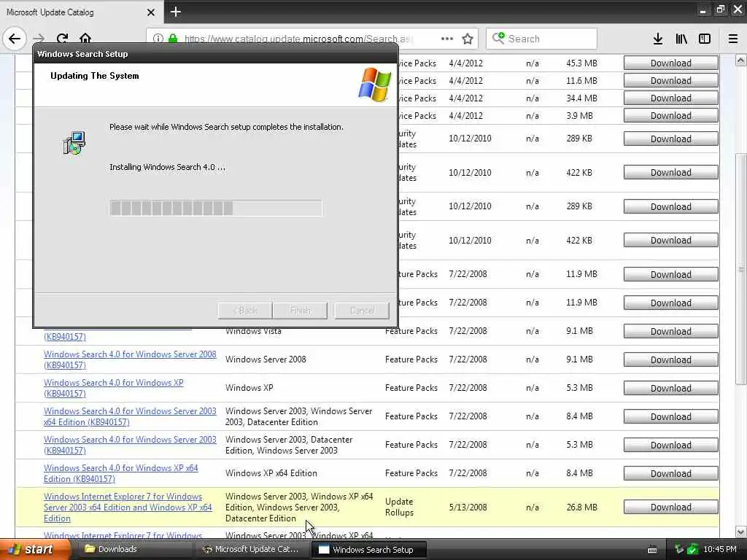Open the Downloads arrow icon in toolbar
Screen dimensions: 747x560
(658, 39)
